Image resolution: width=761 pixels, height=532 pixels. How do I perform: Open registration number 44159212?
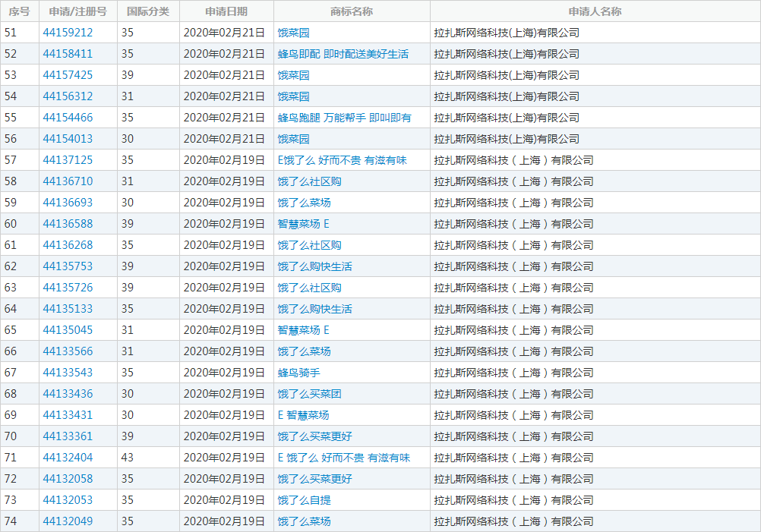pos(68,33)
